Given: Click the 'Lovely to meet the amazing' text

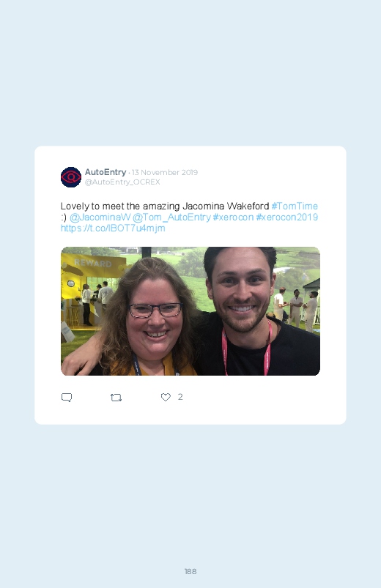Looking at the screenshot, I should [x=120, y=206].
